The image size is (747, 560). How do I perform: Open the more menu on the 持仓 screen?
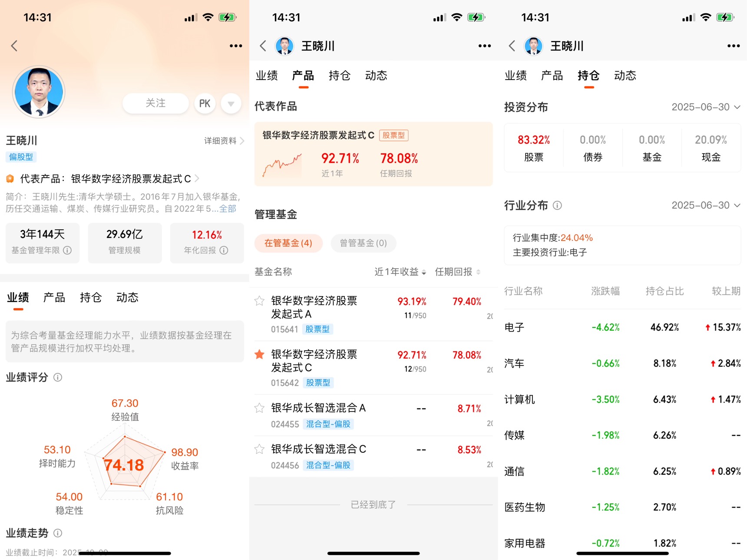click(734, 46)
